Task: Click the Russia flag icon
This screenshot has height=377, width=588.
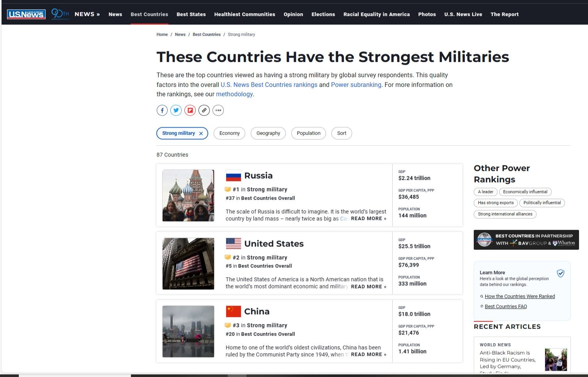Action: 233,176
